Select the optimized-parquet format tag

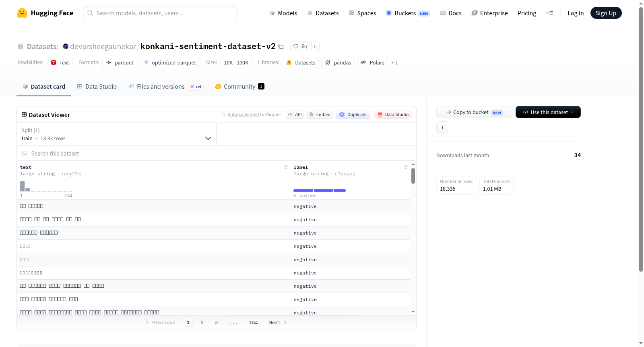170,62
